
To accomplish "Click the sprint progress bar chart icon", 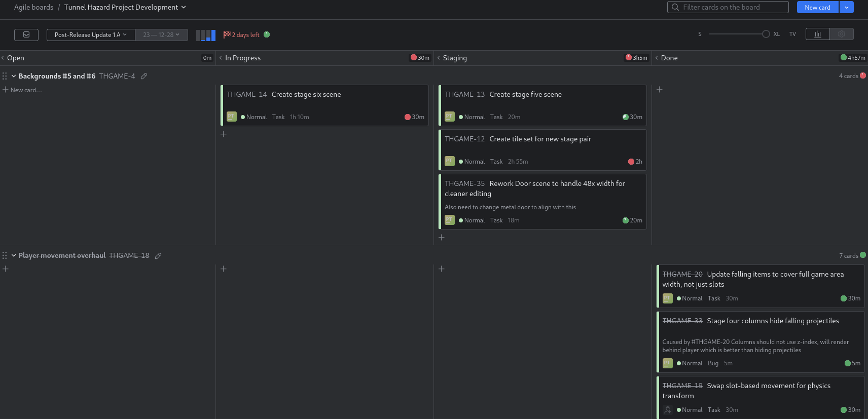I will 206,35.
